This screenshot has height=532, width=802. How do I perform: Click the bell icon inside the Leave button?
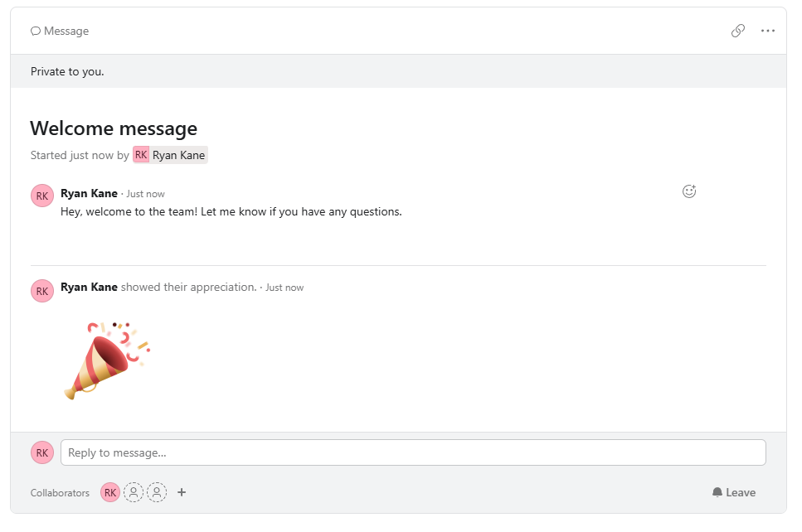coord(717,491)
